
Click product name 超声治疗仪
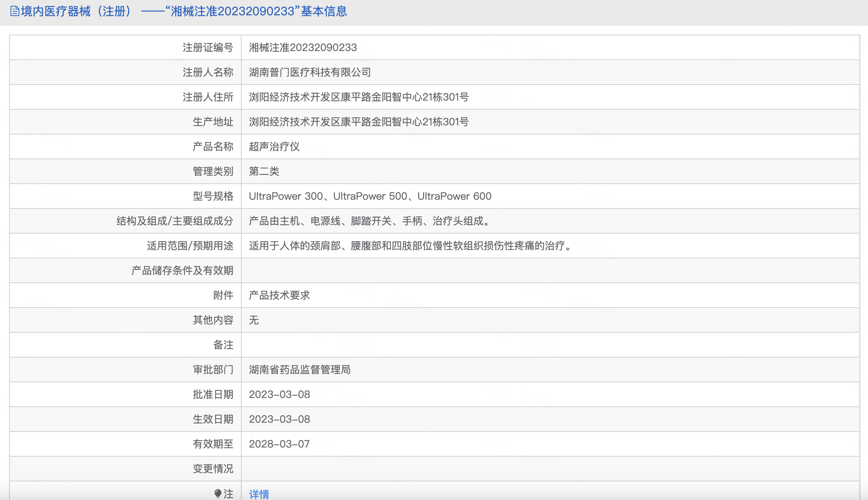point(274,147)
